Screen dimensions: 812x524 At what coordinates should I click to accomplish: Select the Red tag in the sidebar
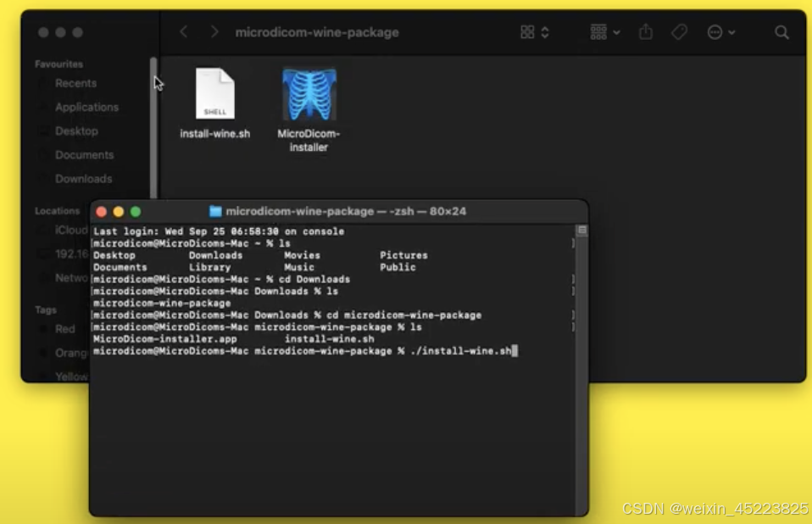(65, 329)
